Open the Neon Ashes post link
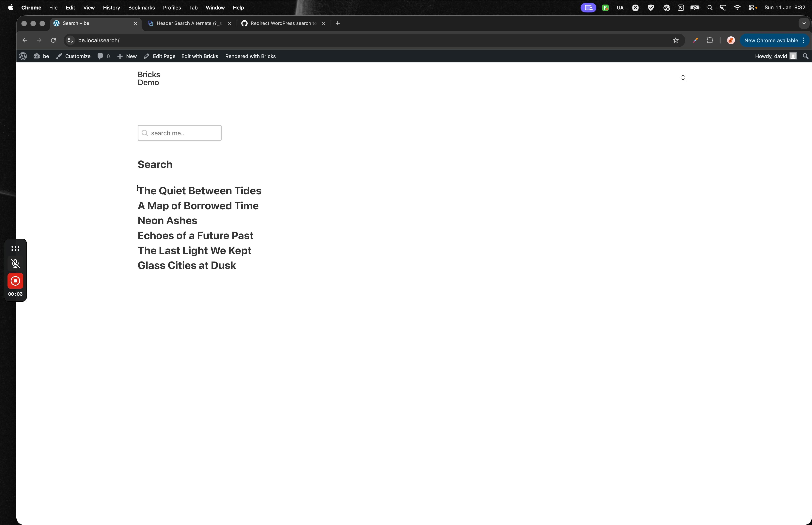Viewport: 812px width, 525px height. 167,221
